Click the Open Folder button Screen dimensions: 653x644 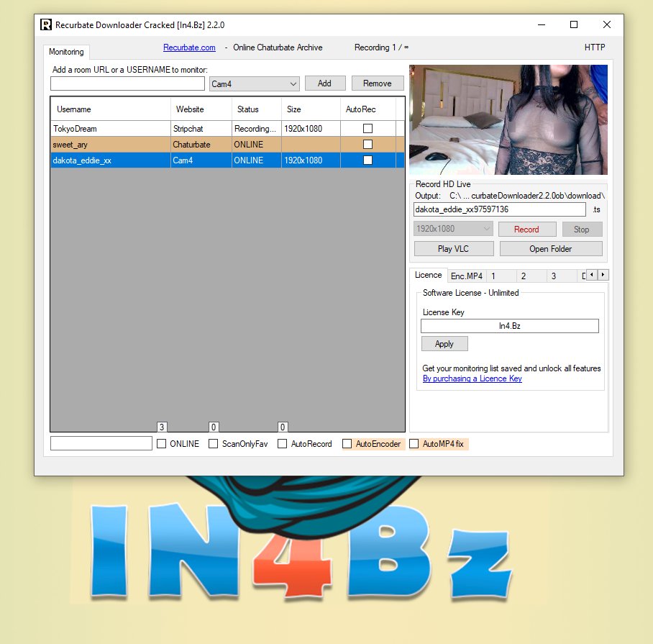[551, 249]
